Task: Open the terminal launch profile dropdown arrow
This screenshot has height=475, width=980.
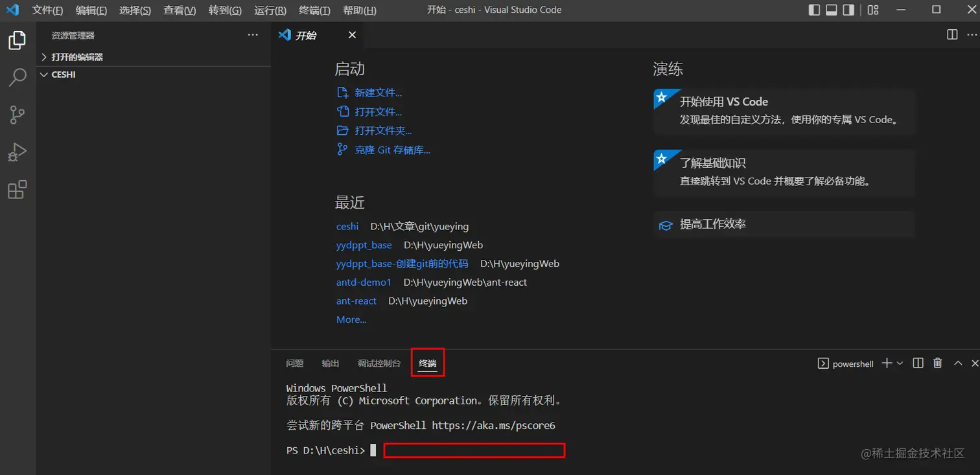Action: click(900, 364)
